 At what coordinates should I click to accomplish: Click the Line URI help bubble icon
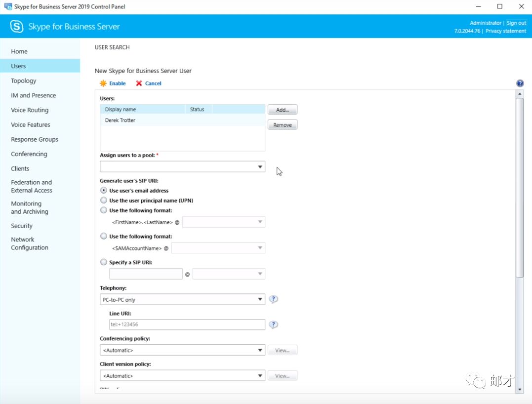coord(273,325)
